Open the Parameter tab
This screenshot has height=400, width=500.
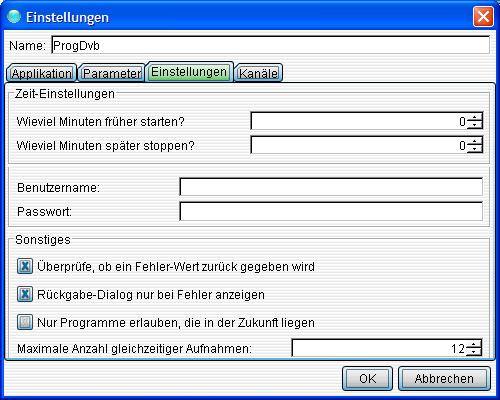point(112,73)
